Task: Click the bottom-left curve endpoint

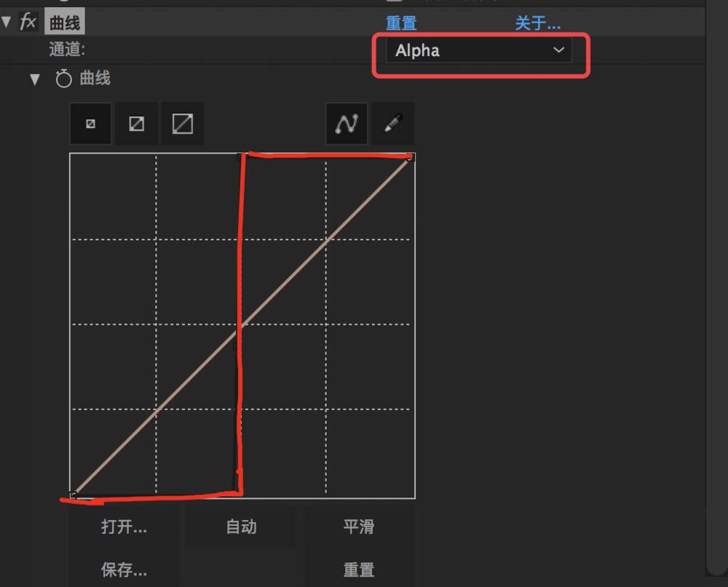Action: [74, 495]
